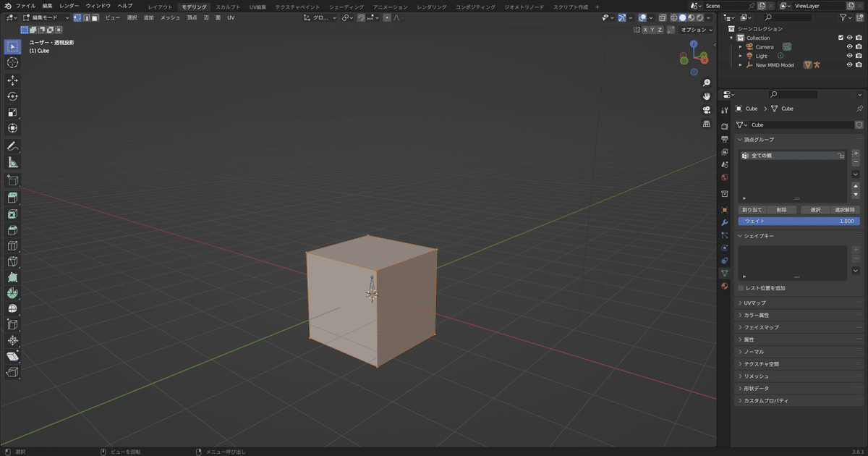
Task: Switch orthographic/perspective grid icon
Action: [707, 124]
